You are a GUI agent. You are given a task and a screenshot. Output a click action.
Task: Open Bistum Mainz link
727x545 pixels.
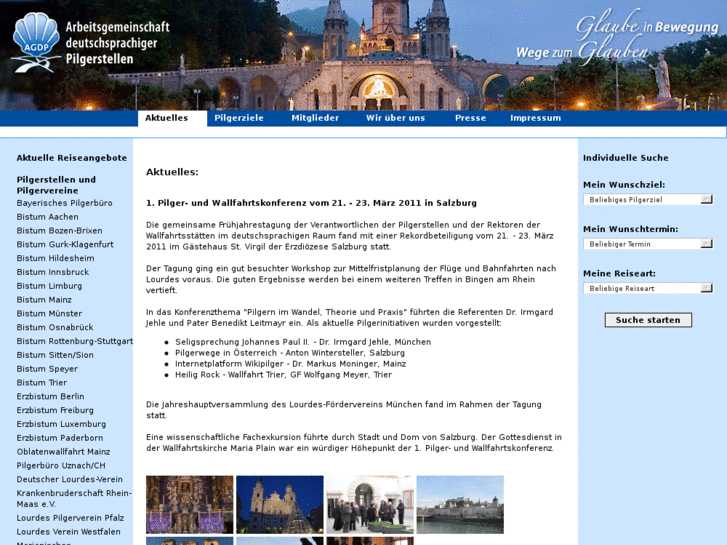click(x=44, y=300)
